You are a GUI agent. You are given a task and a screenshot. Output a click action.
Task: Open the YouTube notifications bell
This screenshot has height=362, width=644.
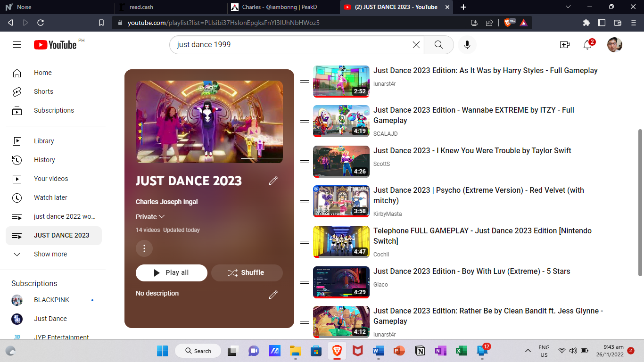(587, 45)
